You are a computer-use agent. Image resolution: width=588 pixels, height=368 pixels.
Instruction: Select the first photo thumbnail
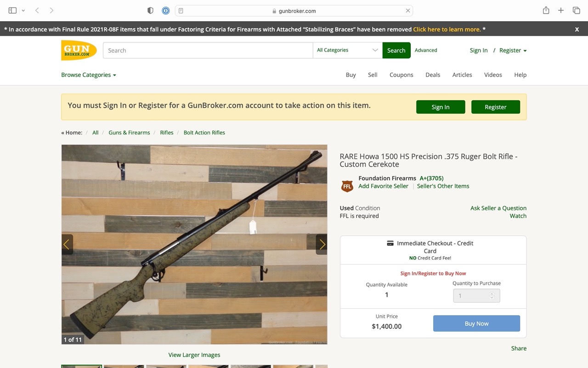point(82,366)
